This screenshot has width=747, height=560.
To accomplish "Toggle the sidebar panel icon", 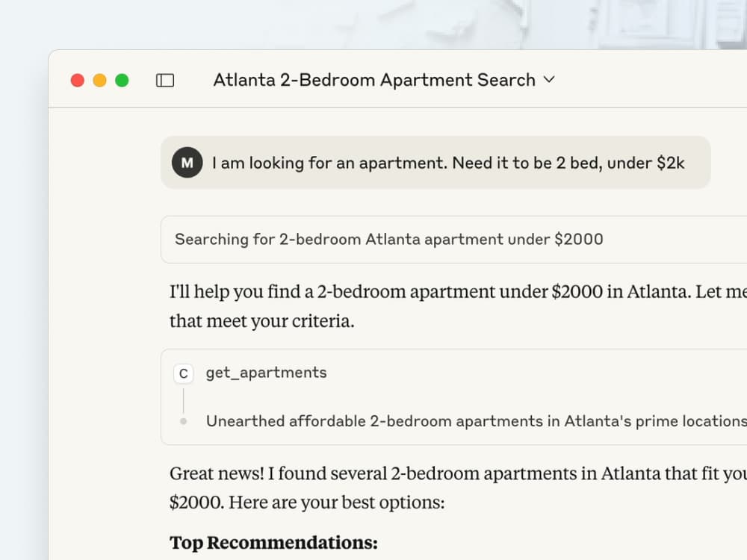I will click(x=165, y=80).
